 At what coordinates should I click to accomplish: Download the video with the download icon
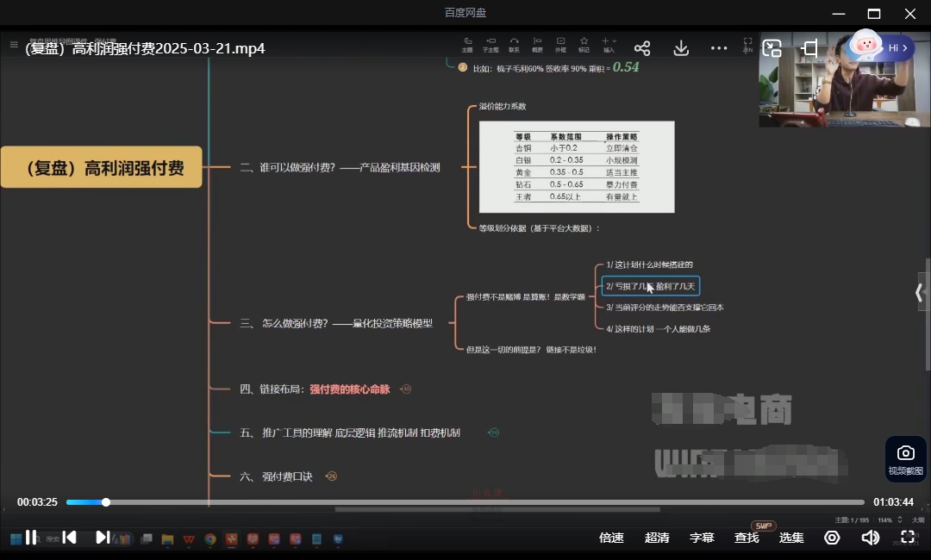681,48
